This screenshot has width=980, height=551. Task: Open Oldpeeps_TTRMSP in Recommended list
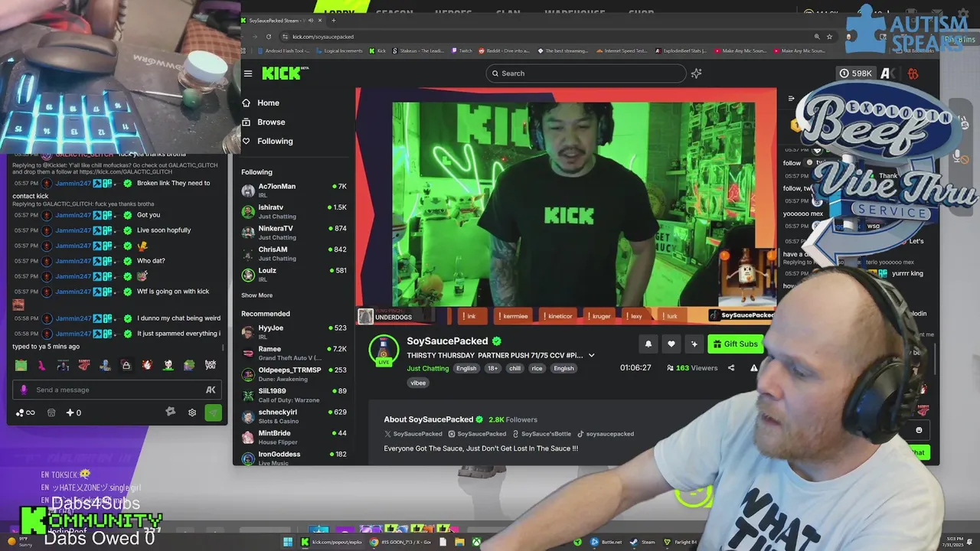pyautogui.click(x=294, y=373)
